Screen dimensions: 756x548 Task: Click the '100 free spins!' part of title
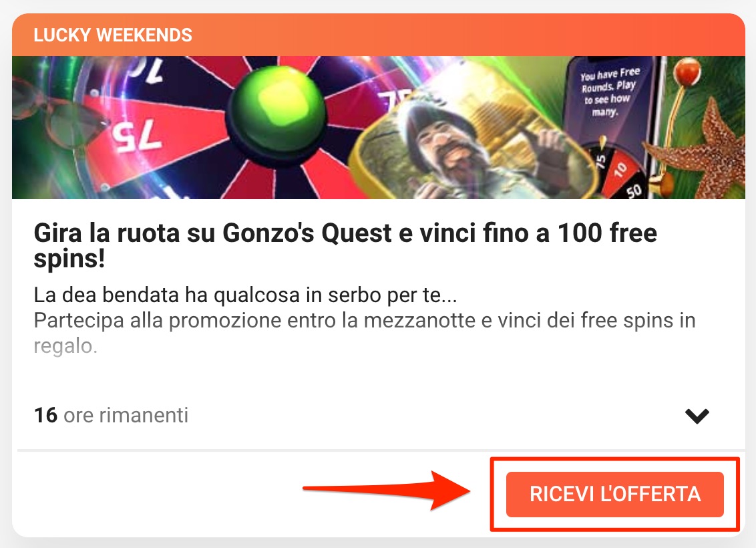(345, 245)
